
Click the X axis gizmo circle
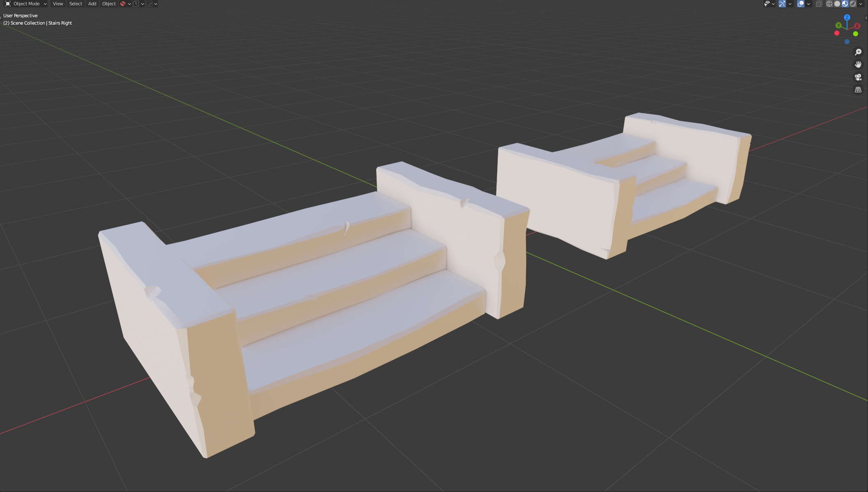pos(857,26)
